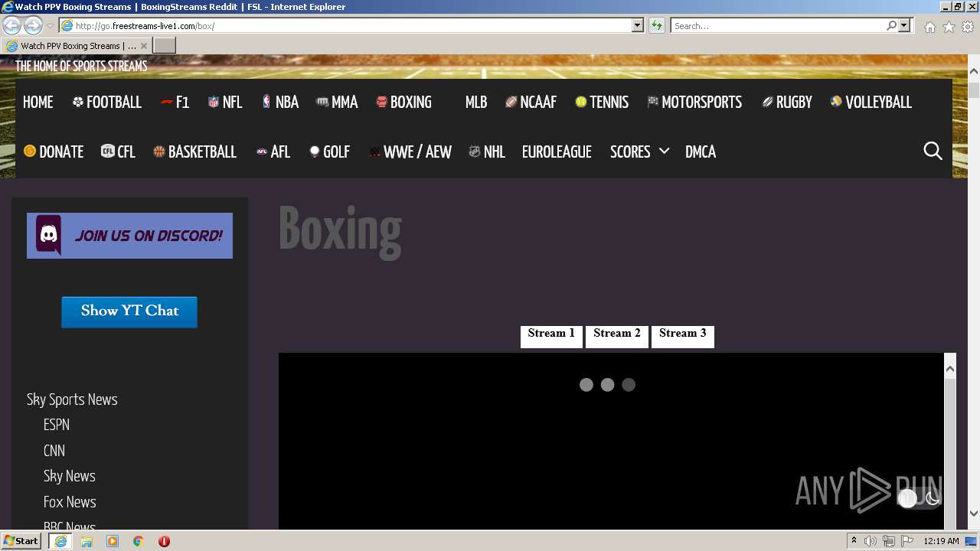Click the taskbar clock showing 12:19 AM

(x=942, y=541)
